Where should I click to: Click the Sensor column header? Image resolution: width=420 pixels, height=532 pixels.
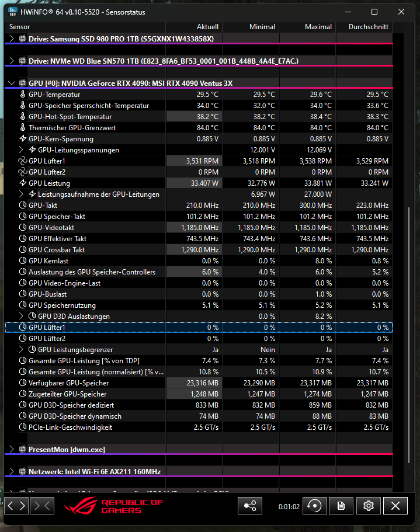point(85,27)
